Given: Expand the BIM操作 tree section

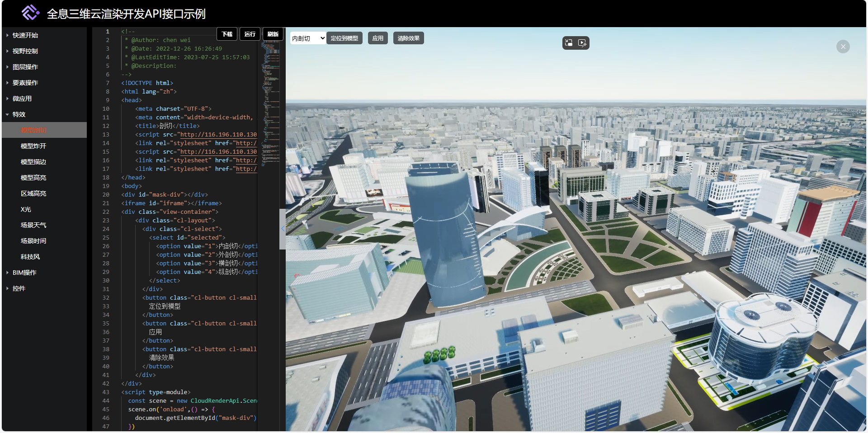Looking at the screenshot, I should tap(24, 273).
